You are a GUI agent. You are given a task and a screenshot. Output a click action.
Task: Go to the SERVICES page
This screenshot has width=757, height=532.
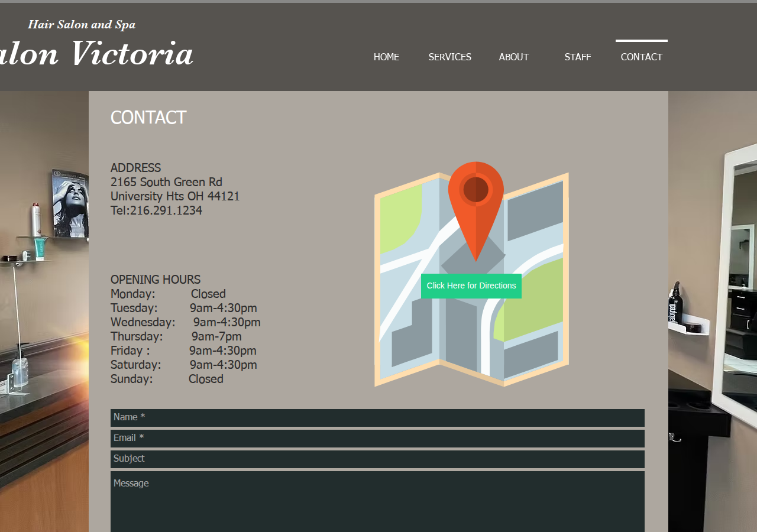450,57
